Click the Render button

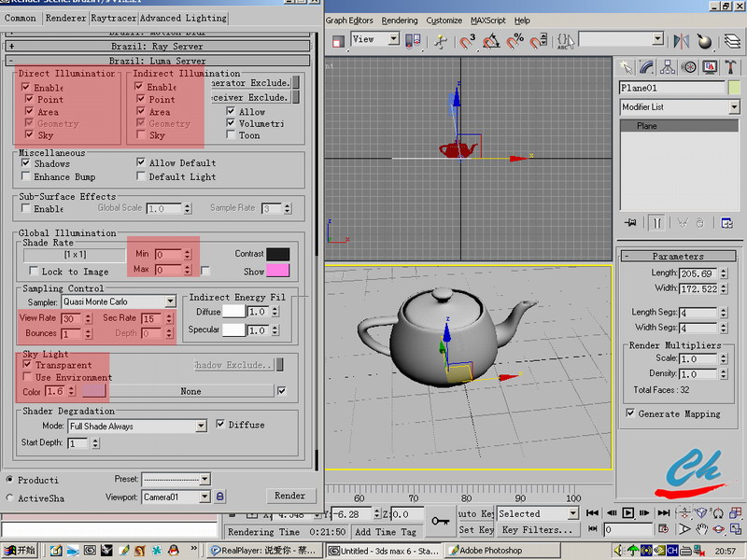[x=289, y=496]
